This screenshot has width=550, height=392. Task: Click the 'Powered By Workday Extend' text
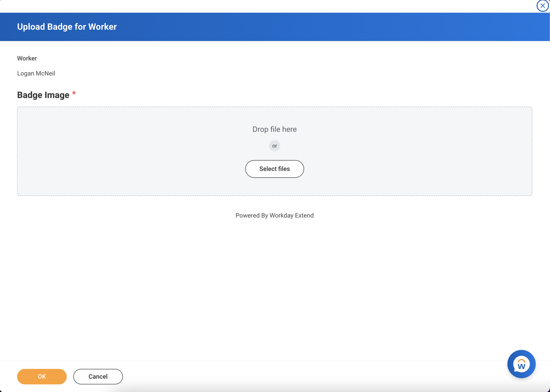coord(274,215)
